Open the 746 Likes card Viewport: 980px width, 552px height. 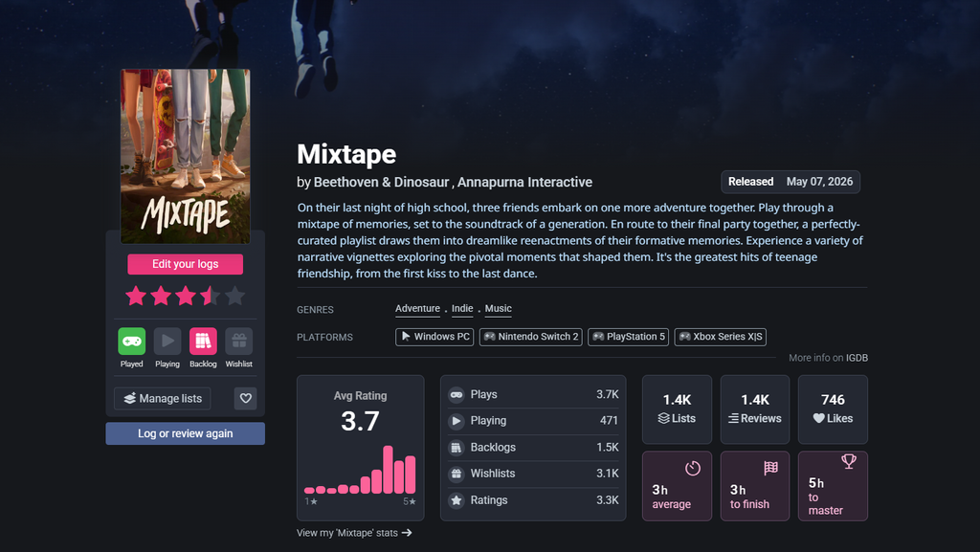[x=834, y=409]
